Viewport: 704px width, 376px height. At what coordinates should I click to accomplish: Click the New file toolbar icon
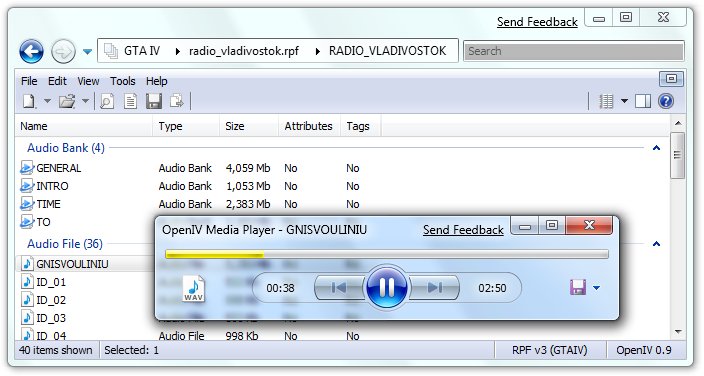[29, 102]
